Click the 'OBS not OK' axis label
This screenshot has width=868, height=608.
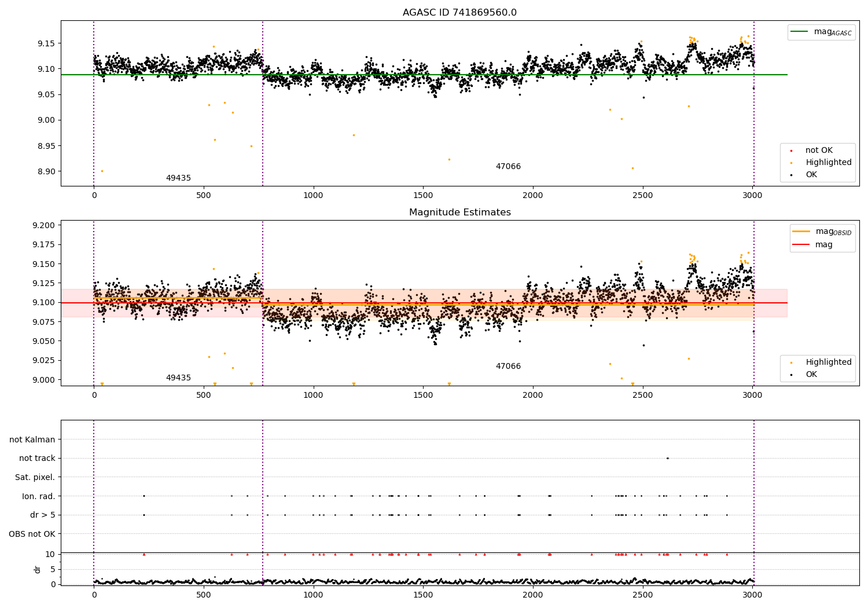coord(32,534)
